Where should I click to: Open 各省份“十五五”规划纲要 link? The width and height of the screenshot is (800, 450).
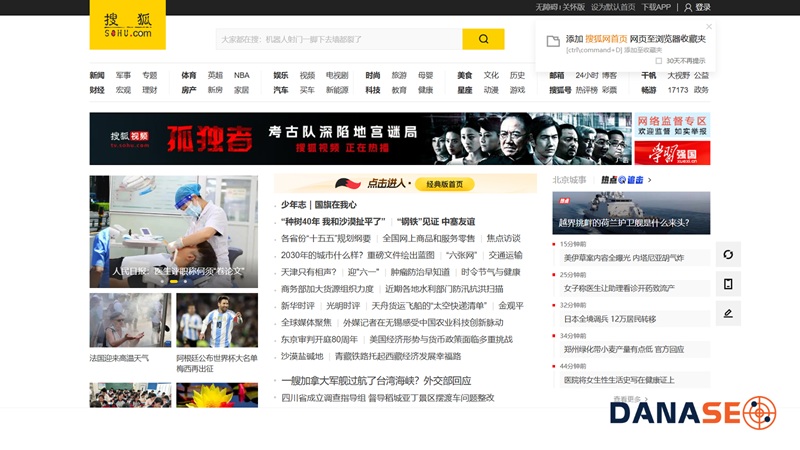326,238
